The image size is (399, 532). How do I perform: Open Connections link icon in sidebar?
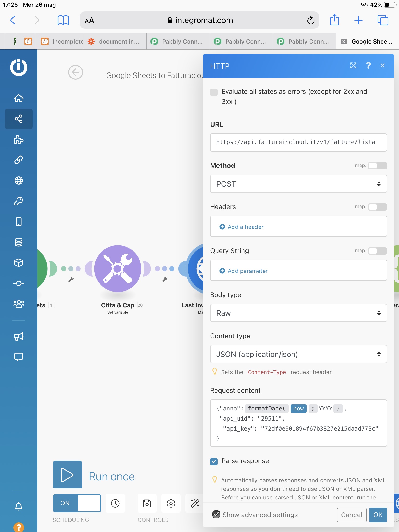pos(18,160)
